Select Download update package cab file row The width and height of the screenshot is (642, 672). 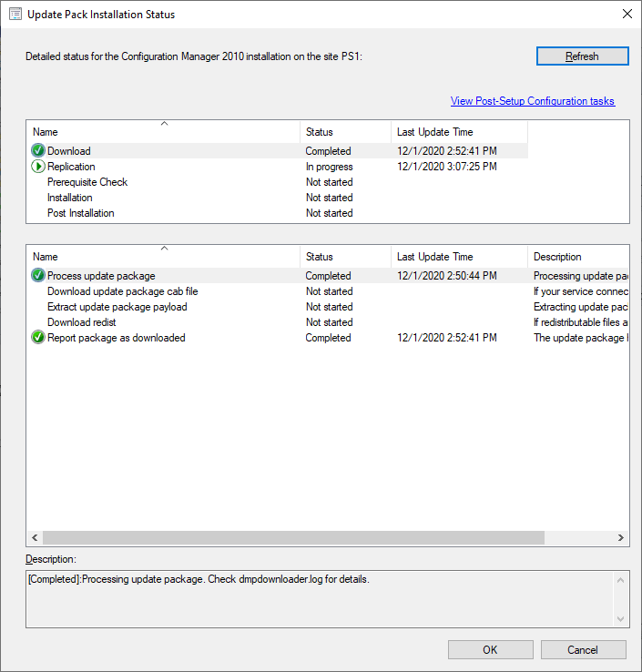pos(122,291)
